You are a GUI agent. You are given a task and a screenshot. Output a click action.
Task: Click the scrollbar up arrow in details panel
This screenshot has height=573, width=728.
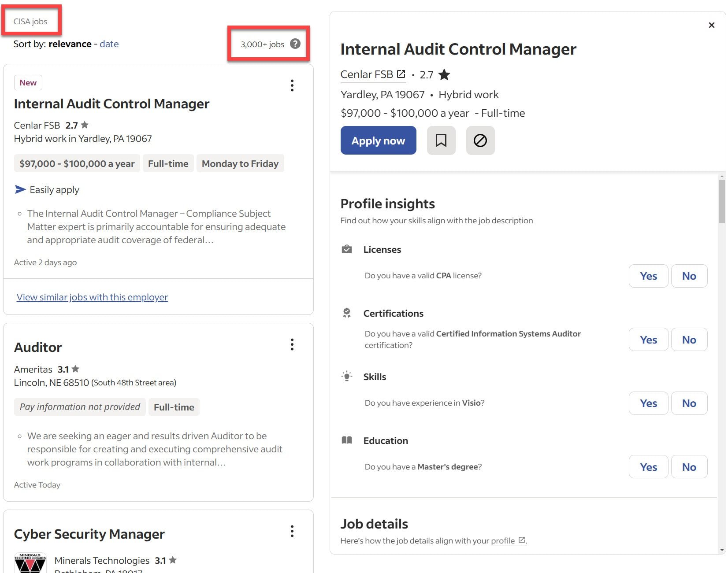(x=721, y=176)
